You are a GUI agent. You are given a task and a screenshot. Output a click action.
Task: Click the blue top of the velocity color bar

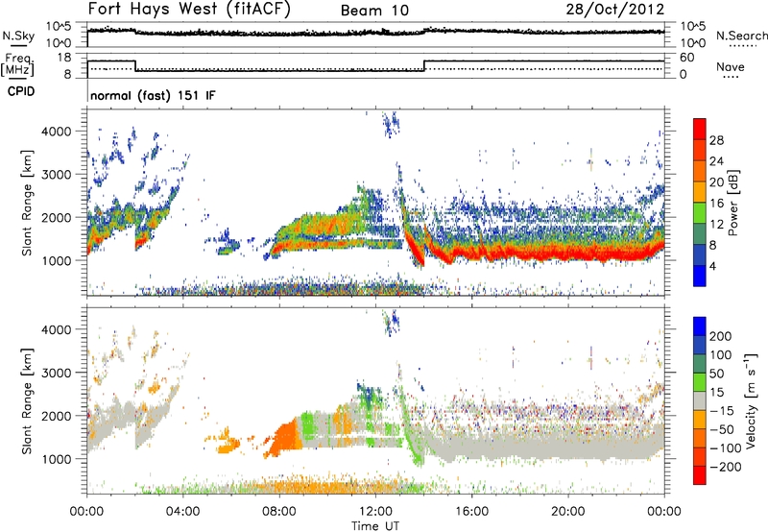click(700, 326)
